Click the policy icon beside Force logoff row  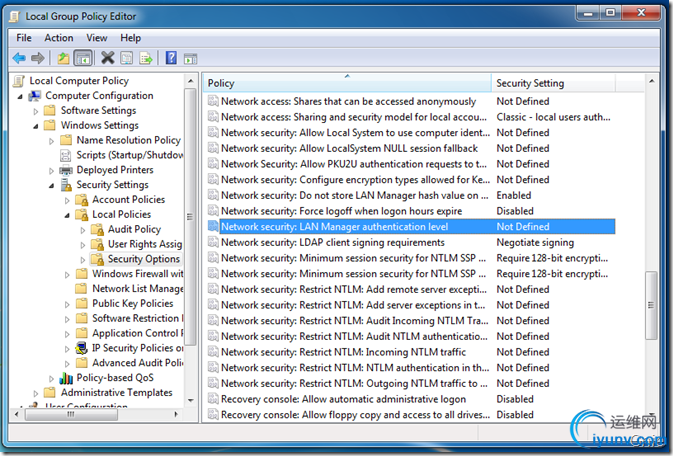pos(213,210)
